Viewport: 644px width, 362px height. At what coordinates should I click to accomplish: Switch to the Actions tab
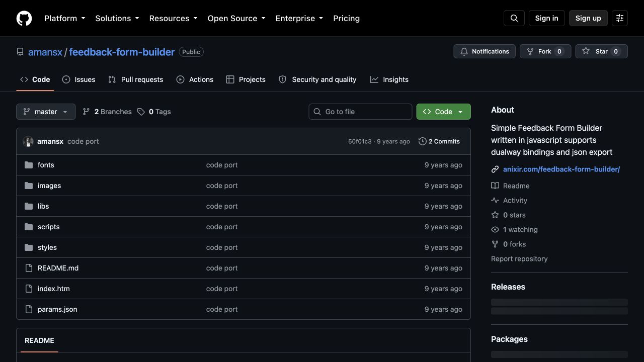point(195,79)
